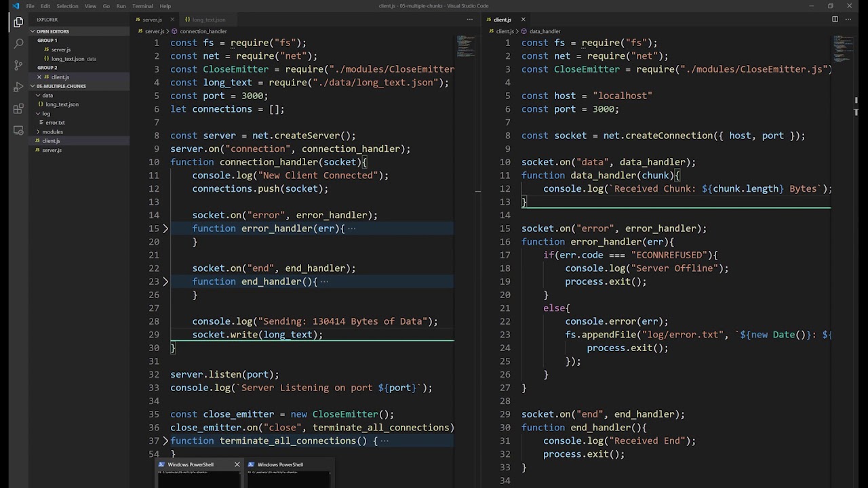Collapse the Open Editors section
The height and width of the screenshot is (488, 868).
[32, 31]
